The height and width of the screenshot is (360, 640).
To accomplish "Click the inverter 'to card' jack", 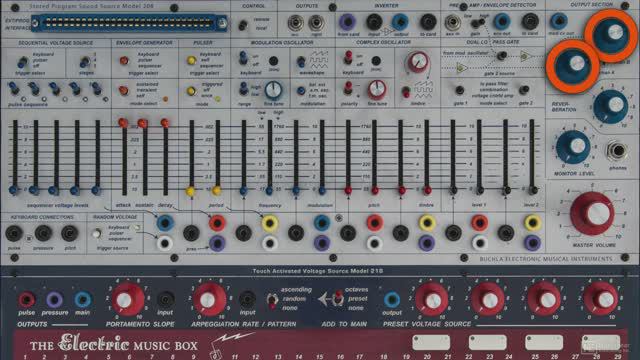I will [x=428, y=22].
